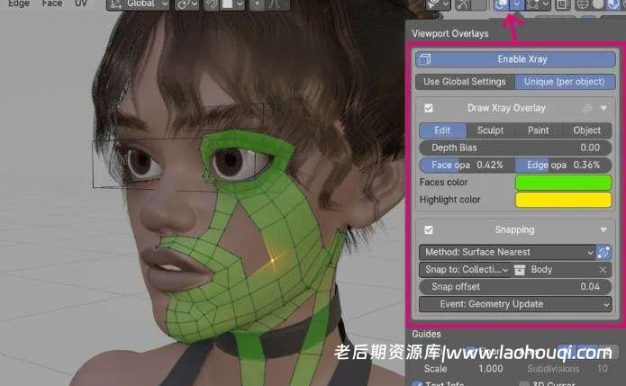
Task: Open the Face menu
Action: [x=52, y=4]
